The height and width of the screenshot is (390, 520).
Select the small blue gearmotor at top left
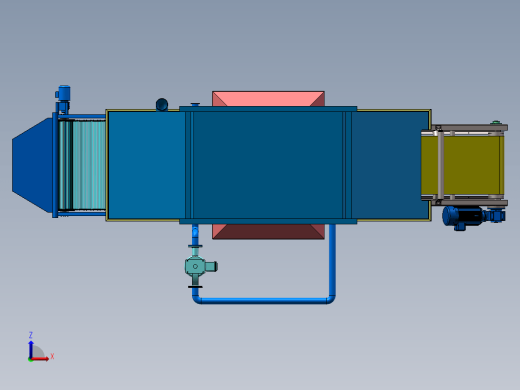point(63,97)
